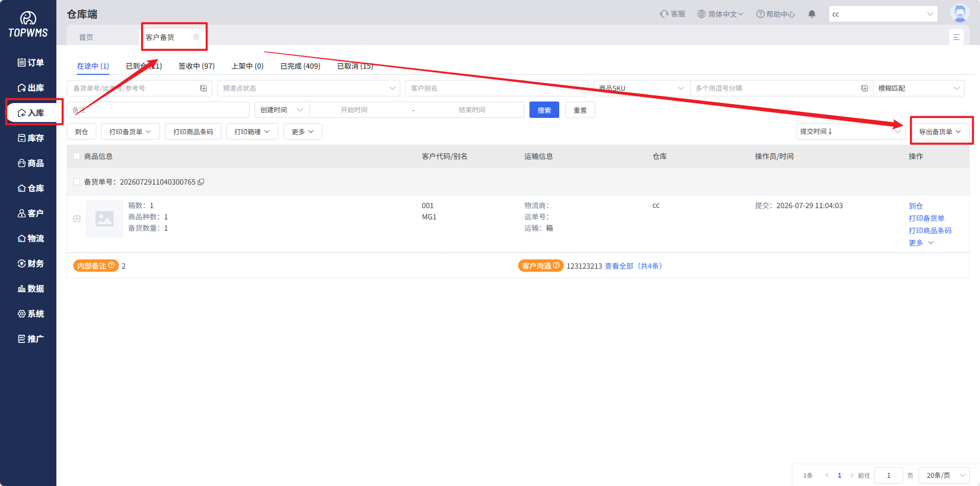Close the 客户备货 tab
The image size is (980, 486).
(196, 37)
